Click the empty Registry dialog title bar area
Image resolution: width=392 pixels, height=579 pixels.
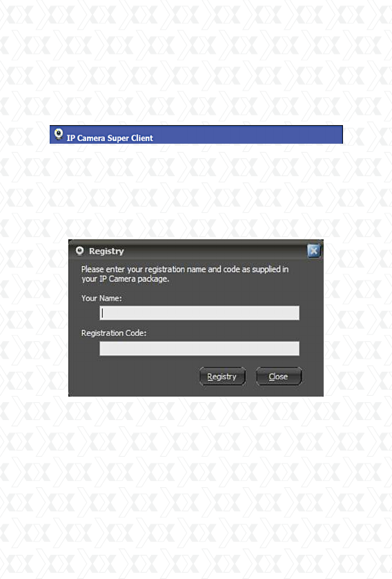point(216,251)
